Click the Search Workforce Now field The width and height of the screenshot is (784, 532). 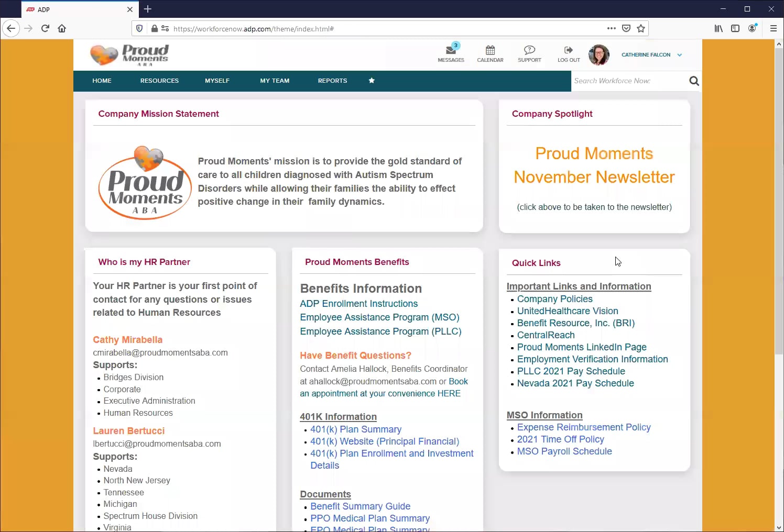(x=629, y=81)
